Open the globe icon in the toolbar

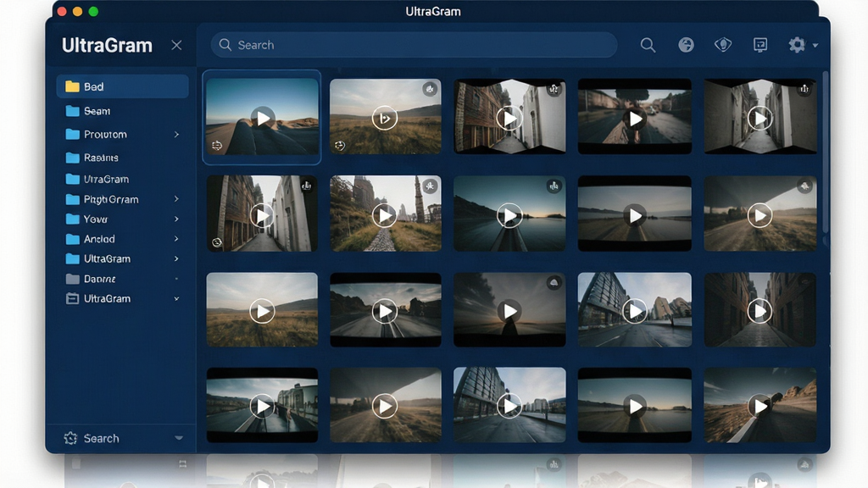tap(686, 45)
